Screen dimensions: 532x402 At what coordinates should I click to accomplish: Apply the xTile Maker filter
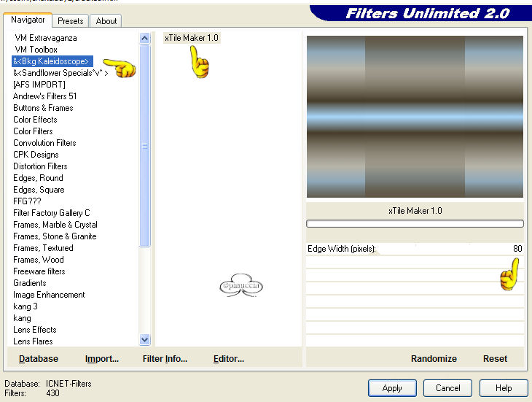pos(392,388)
